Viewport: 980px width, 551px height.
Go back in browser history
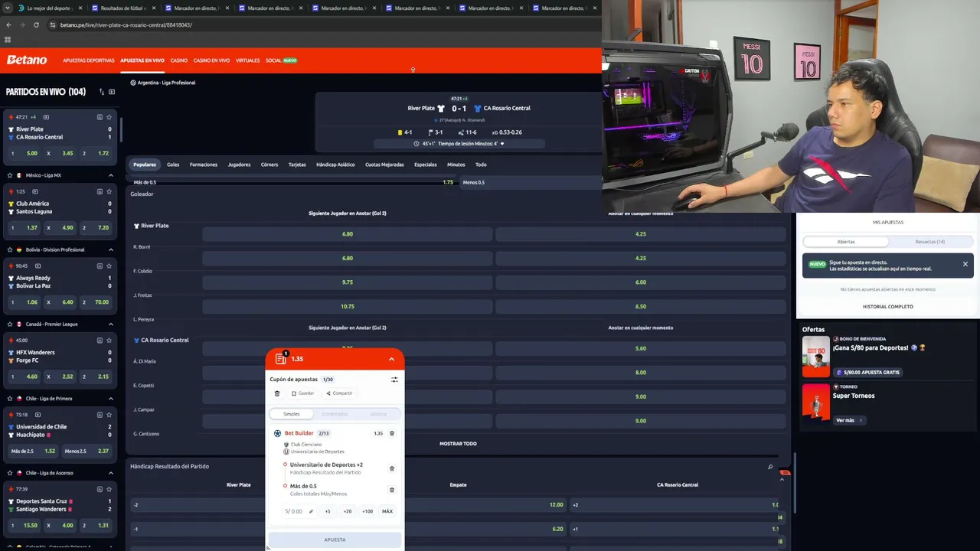tap(8, 24)
